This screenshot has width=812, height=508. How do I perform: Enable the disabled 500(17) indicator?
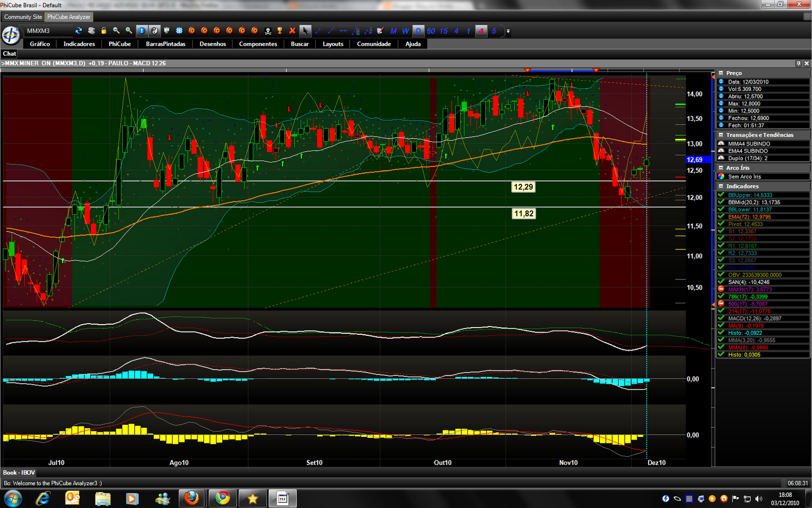(x=721, y=303)
